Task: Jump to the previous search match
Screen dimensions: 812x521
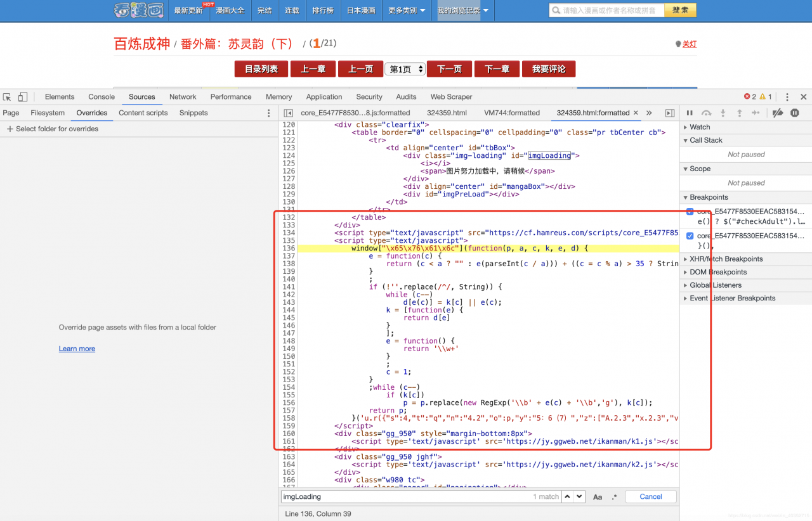Action: [568, 497]
